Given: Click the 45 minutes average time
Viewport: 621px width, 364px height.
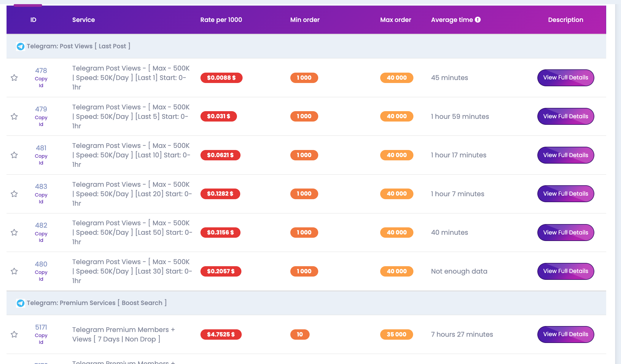Looking at the screenshot, I should [450, 78].
